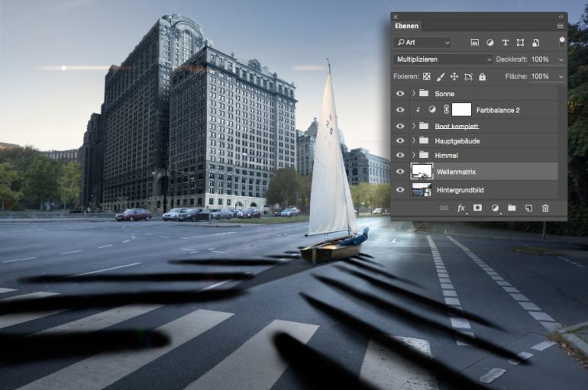Lock artboard nesting icon

tap(468, 76)
